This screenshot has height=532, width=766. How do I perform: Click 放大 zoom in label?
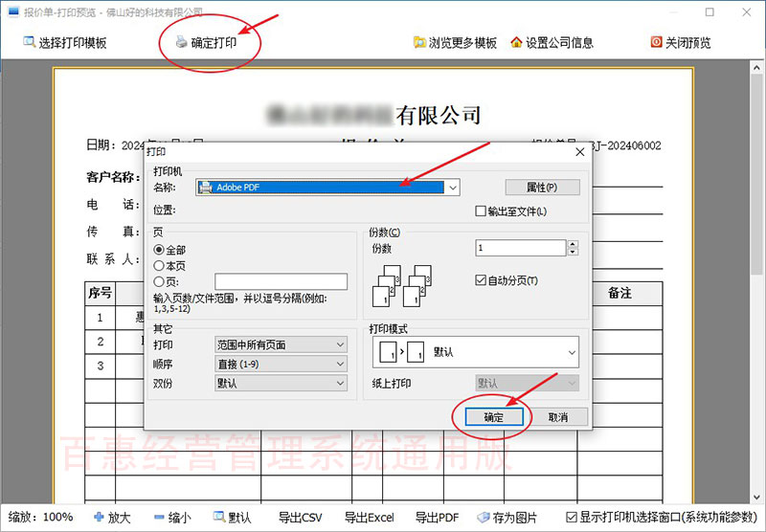119,518
